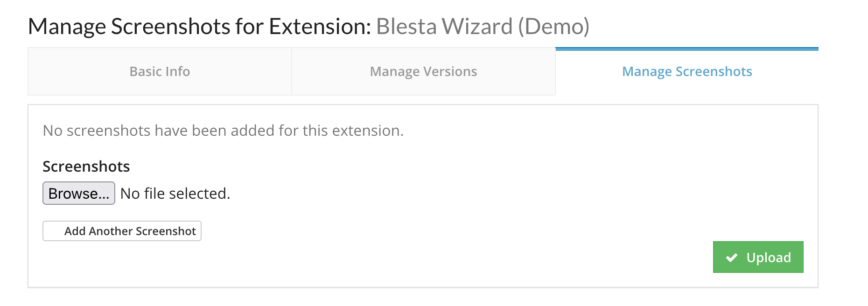Select the Manage Screenshots tab
This screenshot has width=868, height=306.
(687, 72)
